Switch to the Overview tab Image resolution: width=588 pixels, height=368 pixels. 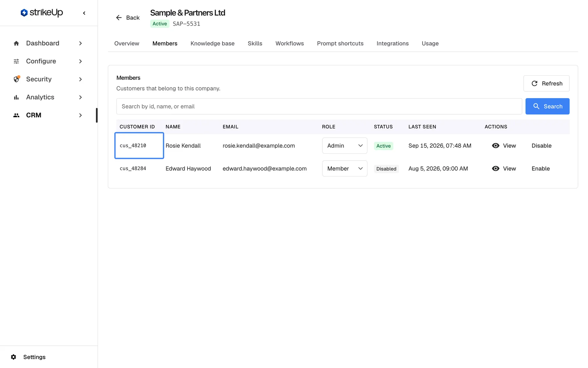pos(127,44)
